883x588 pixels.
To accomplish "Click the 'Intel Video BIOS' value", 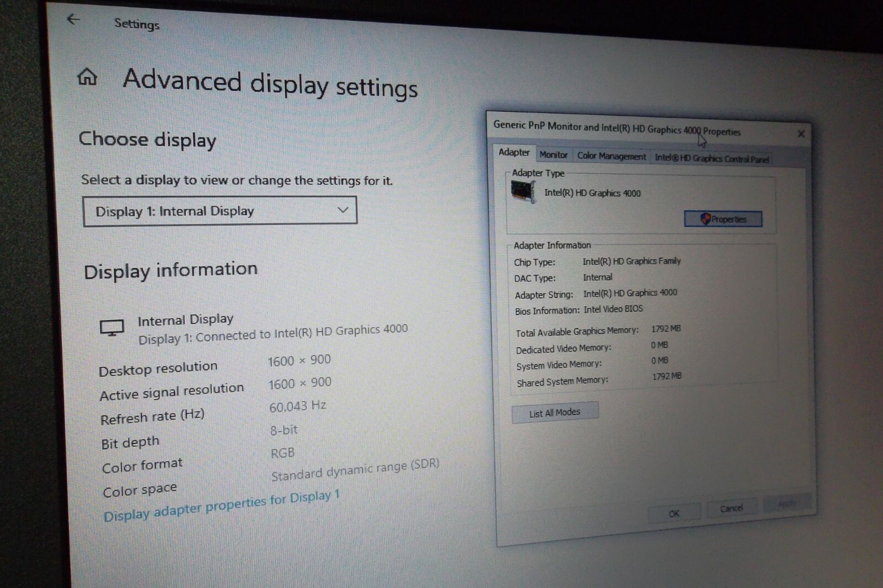I will [x=614, y=309].
